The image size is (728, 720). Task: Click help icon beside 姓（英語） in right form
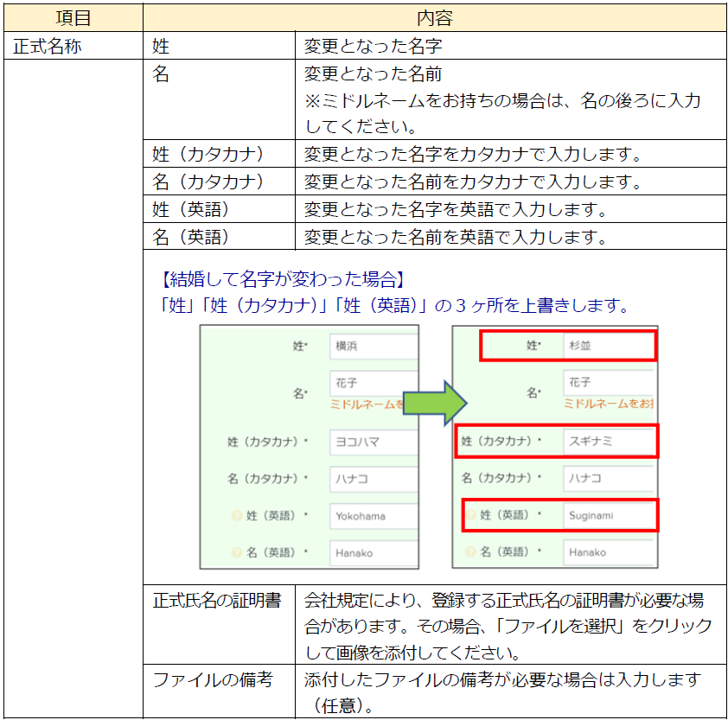(x=471, y=515)
